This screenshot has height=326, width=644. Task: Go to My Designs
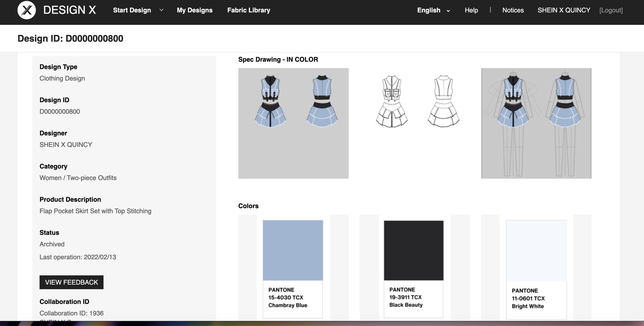[194, 10]
